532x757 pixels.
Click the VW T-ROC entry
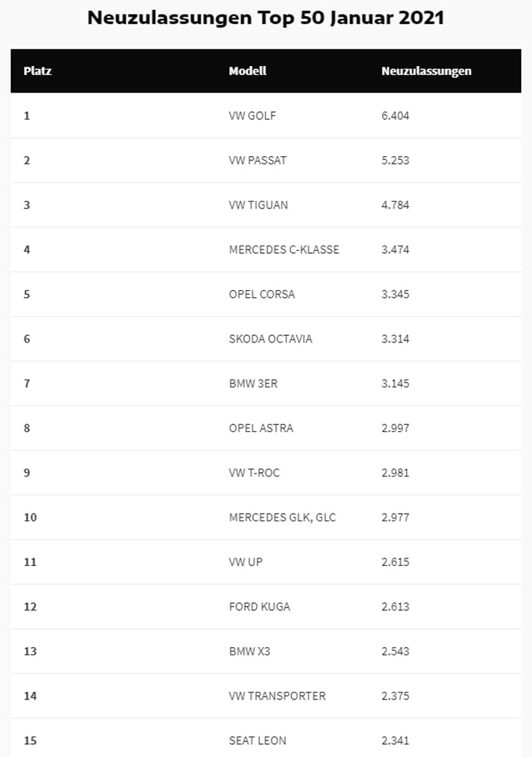coord(254,473)
